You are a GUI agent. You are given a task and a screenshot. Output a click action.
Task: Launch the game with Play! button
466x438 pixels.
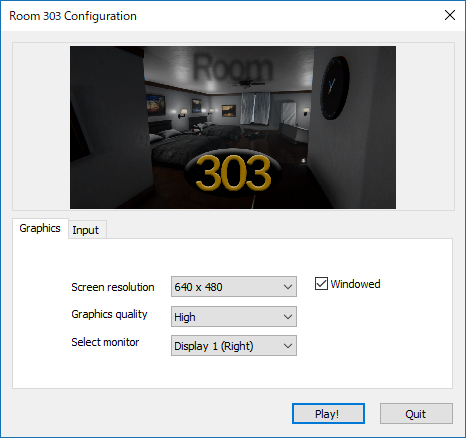328,414
